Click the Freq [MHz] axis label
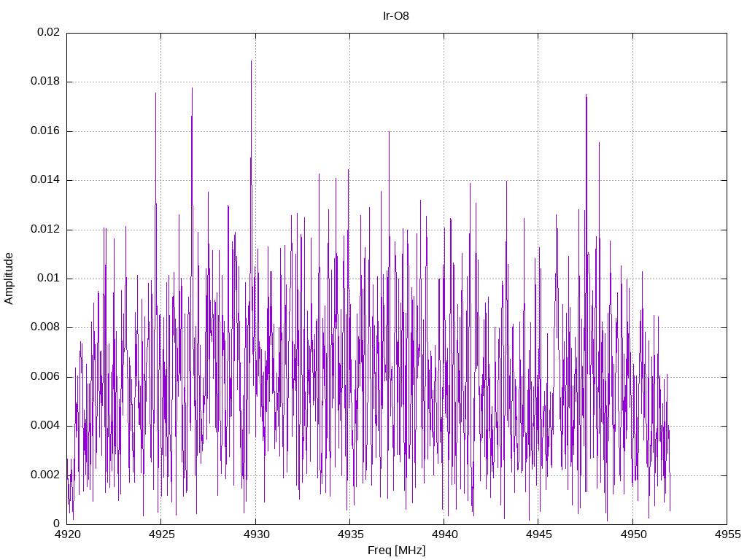 (396, 551)
